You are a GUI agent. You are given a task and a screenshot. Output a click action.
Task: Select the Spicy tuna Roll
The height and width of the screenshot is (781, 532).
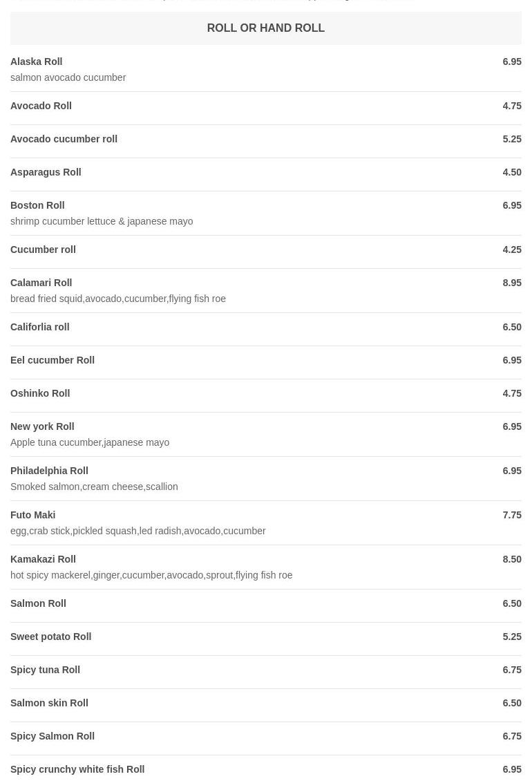pos(45,670)
